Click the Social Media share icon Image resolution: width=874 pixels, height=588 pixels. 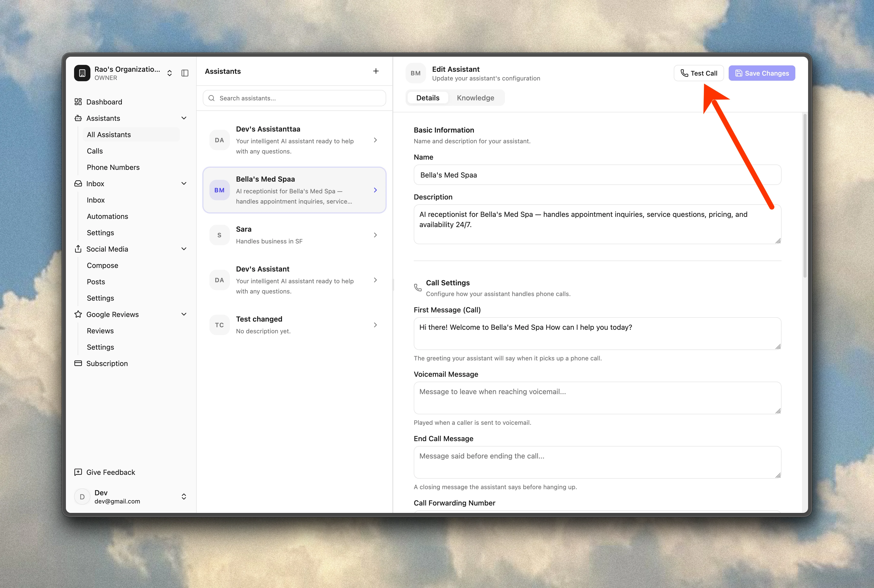tap(78, 249)
